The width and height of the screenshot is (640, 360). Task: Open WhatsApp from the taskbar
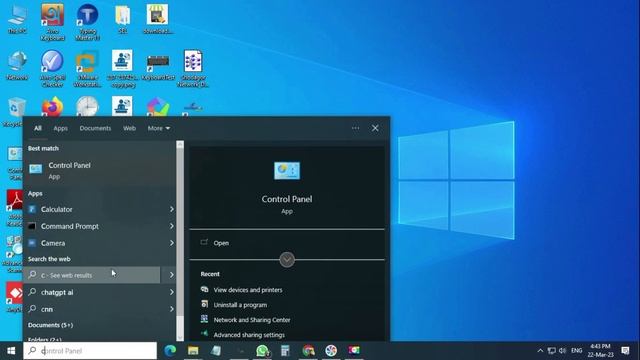[262, 351]
